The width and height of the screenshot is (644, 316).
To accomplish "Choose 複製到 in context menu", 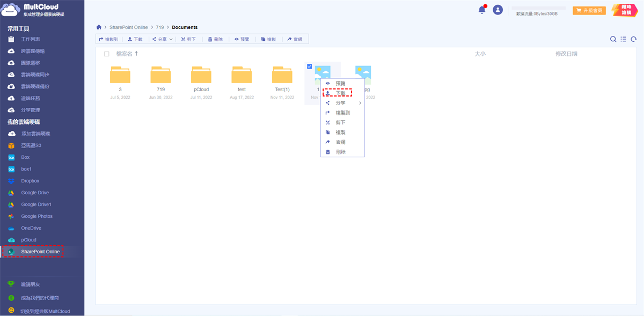I will coord(342,113).
